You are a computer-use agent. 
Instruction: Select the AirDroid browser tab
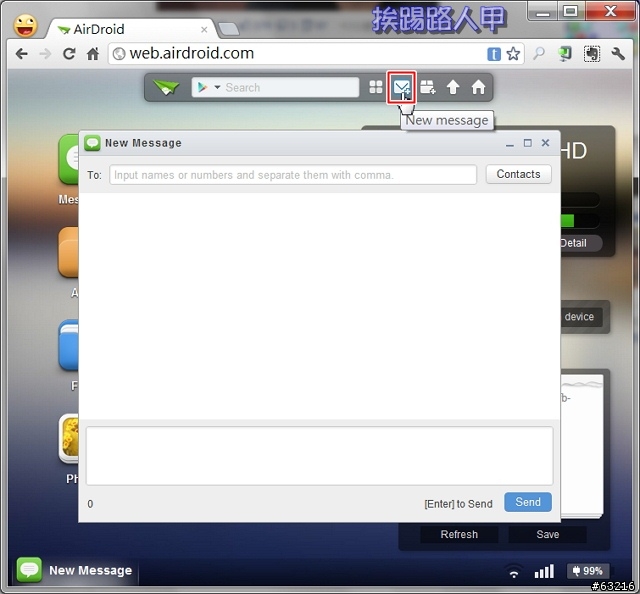tap(131, 29)
